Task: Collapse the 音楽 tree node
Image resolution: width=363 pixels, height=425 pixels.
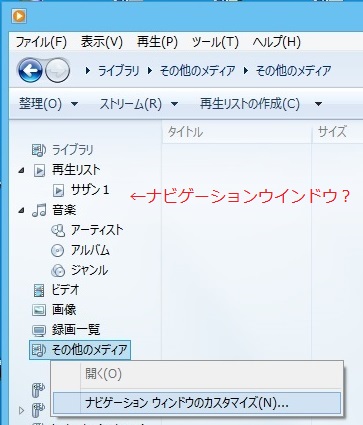Action: click(21, 210)
